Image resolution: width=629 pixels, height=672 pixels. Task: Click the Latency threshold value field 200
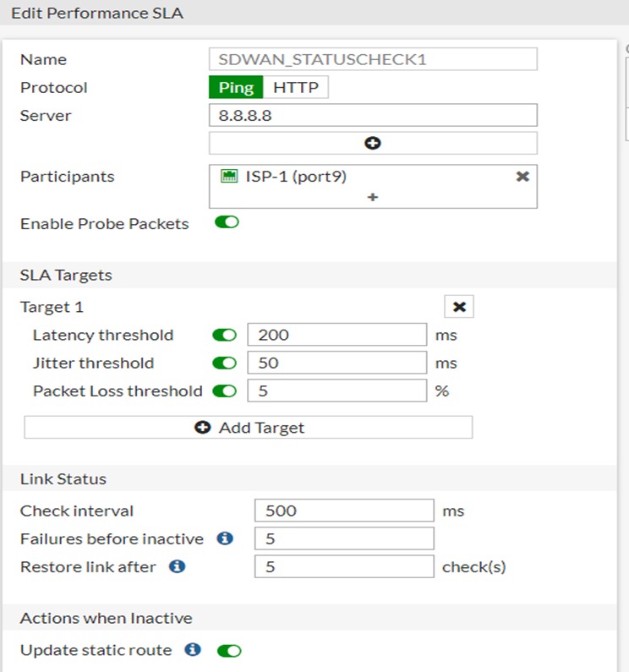click(x=337, y=335)
